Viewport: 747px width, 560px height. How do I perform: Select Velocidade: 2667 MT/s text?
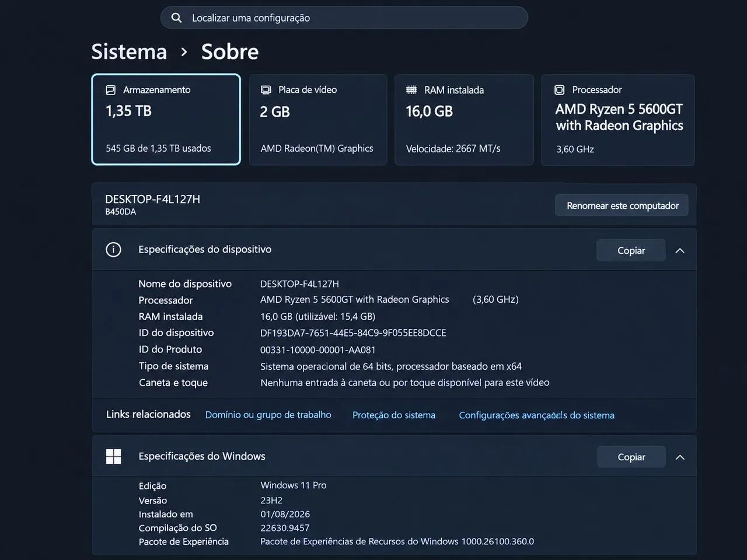pos(453,149)
